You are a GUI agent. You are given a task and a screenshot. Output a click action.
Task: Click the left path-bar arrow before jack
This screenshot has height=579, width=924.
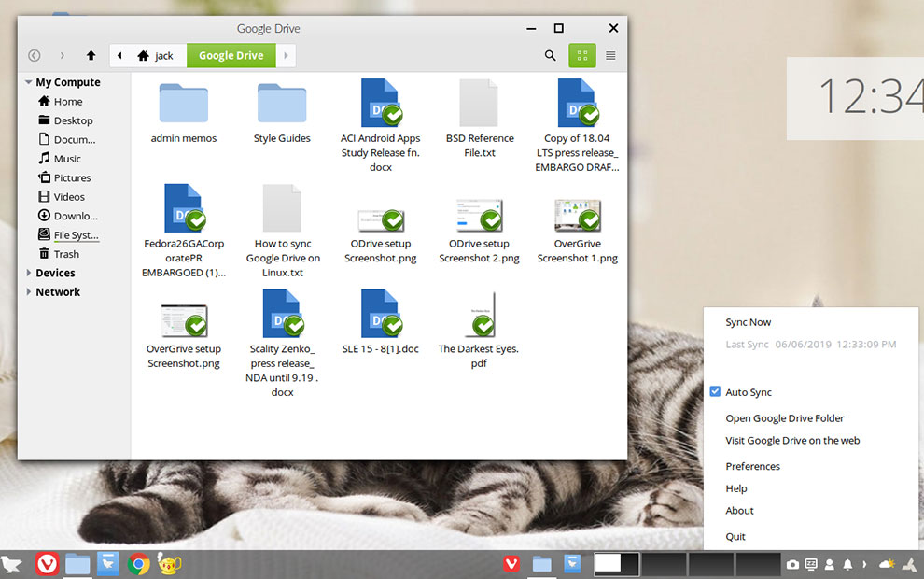(119, 55)
